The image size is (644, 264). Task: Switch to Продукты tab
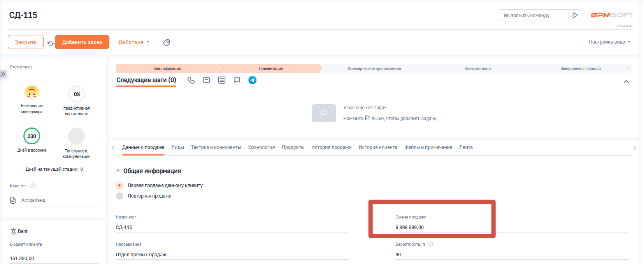point(293,147)
